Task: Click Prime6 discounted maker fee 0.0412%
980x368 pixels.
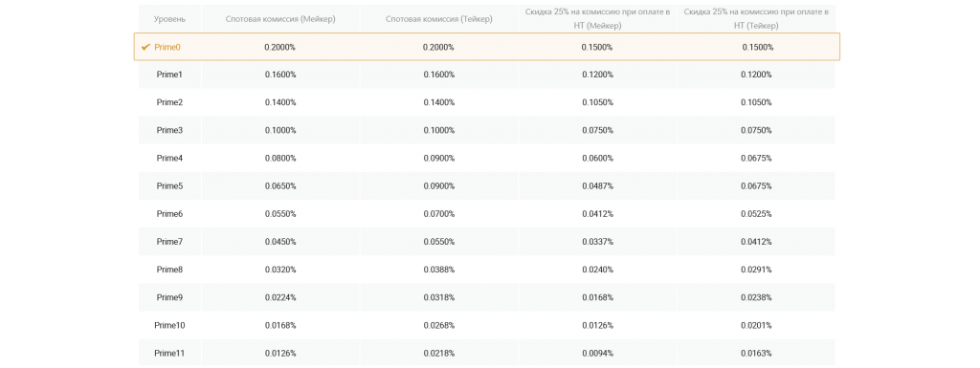Action: point(597,214)
